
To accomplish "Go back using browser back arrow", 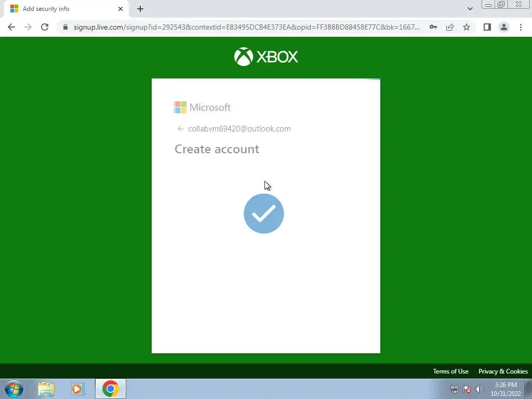I will click(11, 27).
